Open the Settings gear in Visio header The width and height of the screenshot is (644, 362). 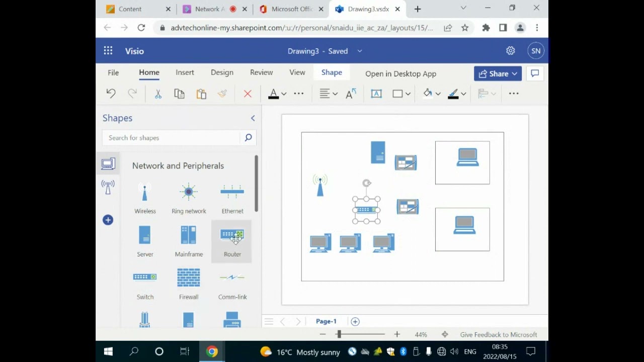pos(510,51)
